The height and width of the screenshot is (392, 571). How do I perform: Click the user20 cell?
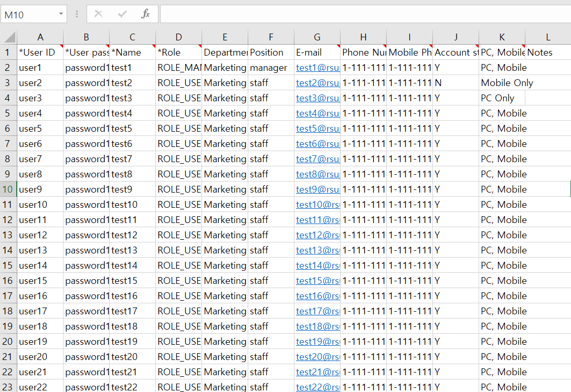(40, 357)
